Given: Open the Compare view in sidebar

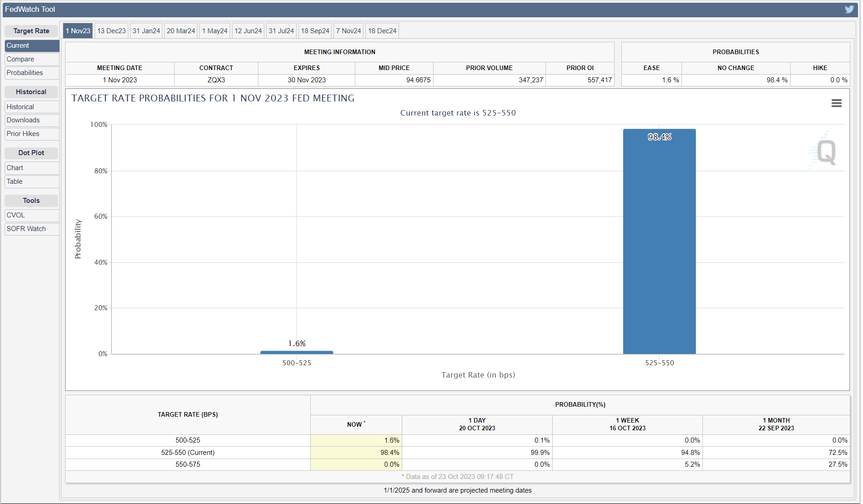Looking at the screenshot, I should 20,59.
